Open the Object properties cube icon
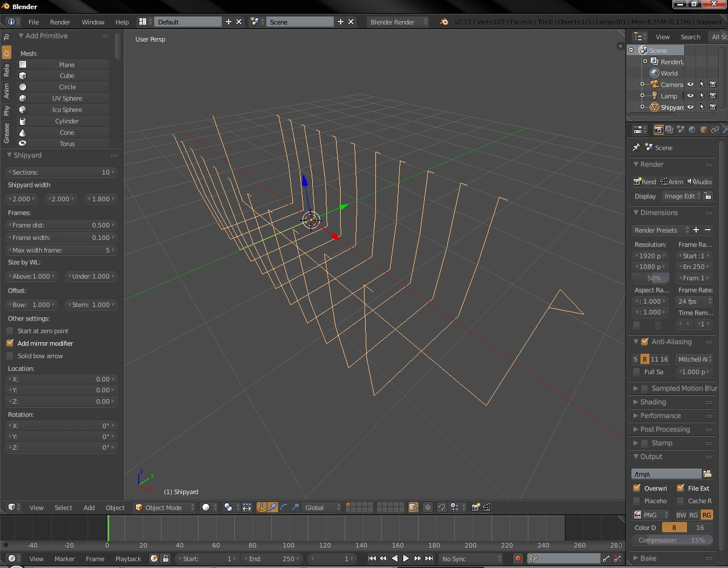Screen dimensions: 728x568 [704, 130]
